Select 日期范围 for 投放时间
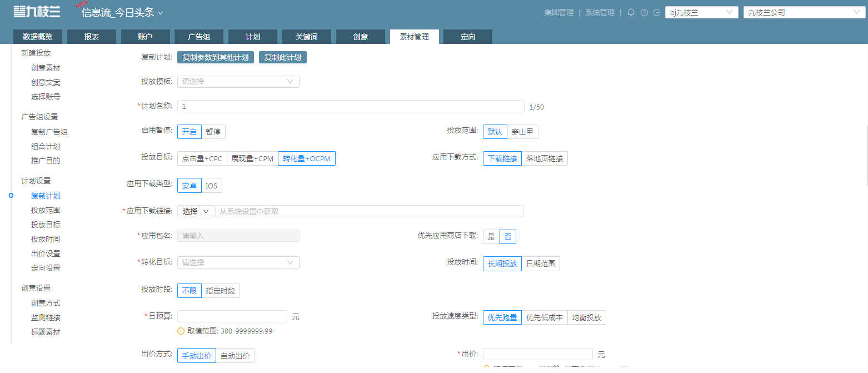The image size is (868, 373). tap(541, 263)
